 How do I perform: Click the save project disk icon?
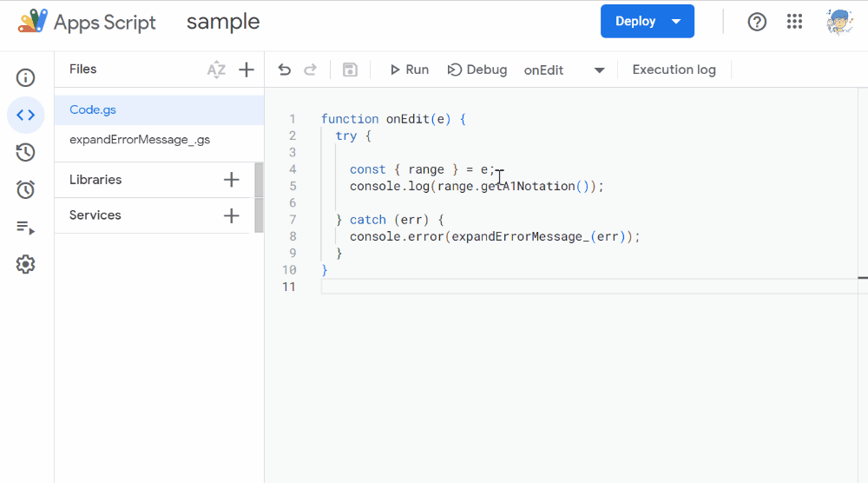[350, 70]
